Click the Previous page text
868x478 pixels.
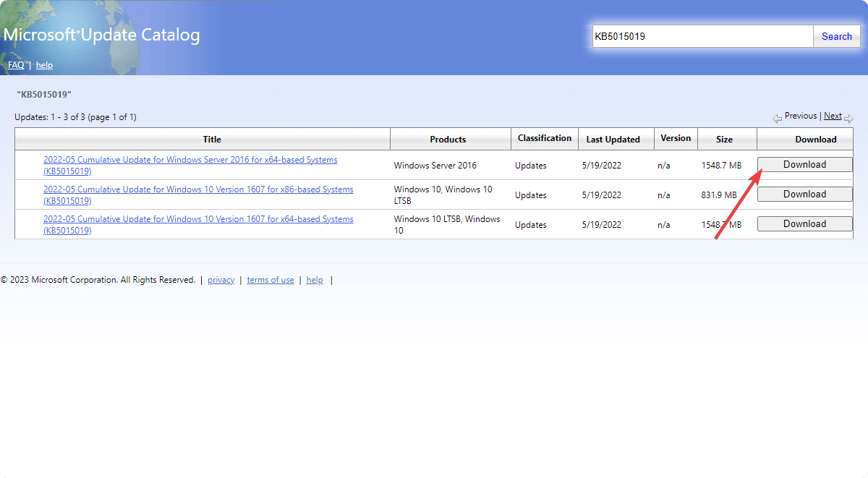(x=801, y=116)
